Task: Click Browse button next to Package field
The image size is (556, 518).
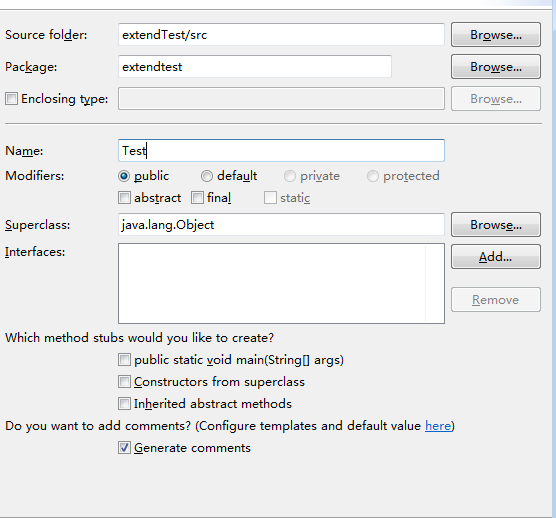Action: pos(496,67)
